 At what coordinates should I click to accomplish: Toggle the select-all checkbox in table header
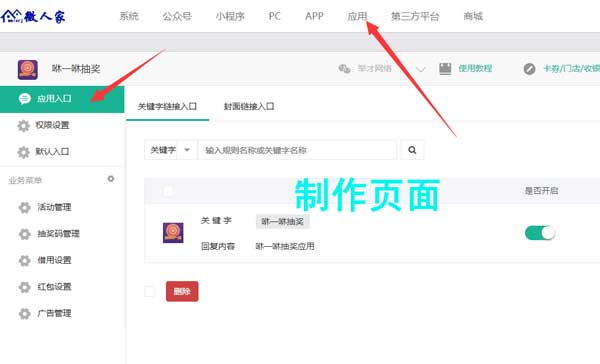pyautogui.click(x=168, y=191)
